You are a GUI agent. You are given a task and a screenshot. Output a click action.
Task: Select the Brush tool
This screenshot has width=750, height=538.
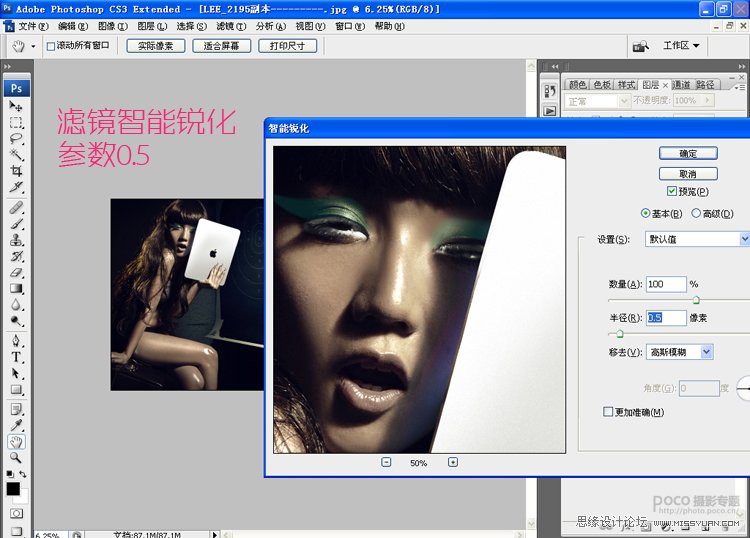16,224
